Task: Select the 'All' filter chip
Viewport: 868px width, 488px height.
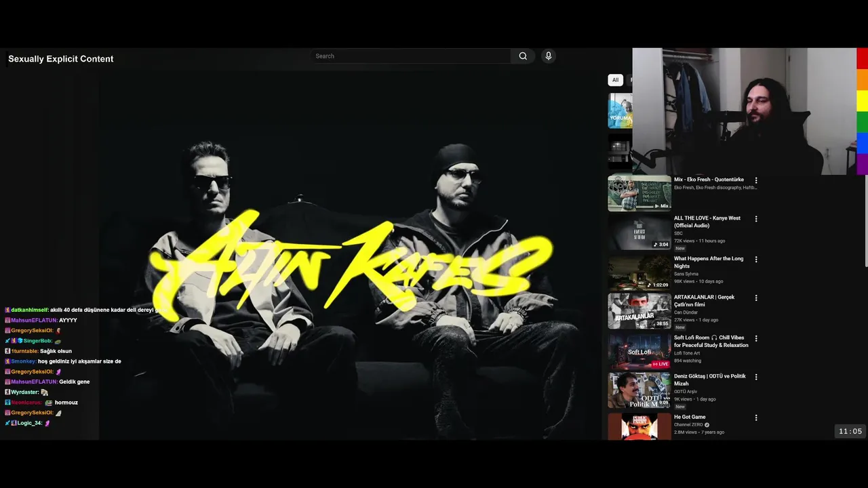Action: (615, 80)
